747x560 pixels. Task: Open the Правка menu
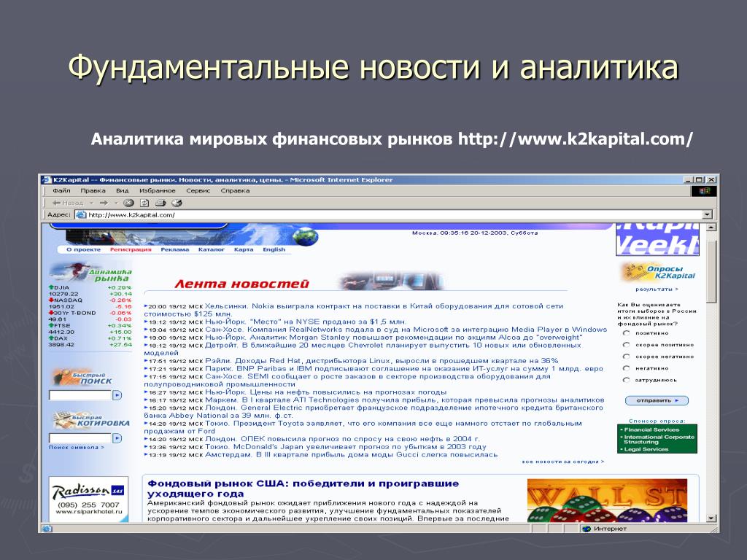pyautogui.click(x=93, y=190)
